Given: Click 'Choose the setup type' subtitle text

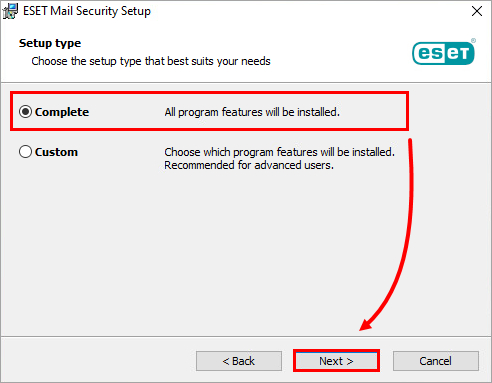Looking at the screenshot, I should click(x=151, y=61).
